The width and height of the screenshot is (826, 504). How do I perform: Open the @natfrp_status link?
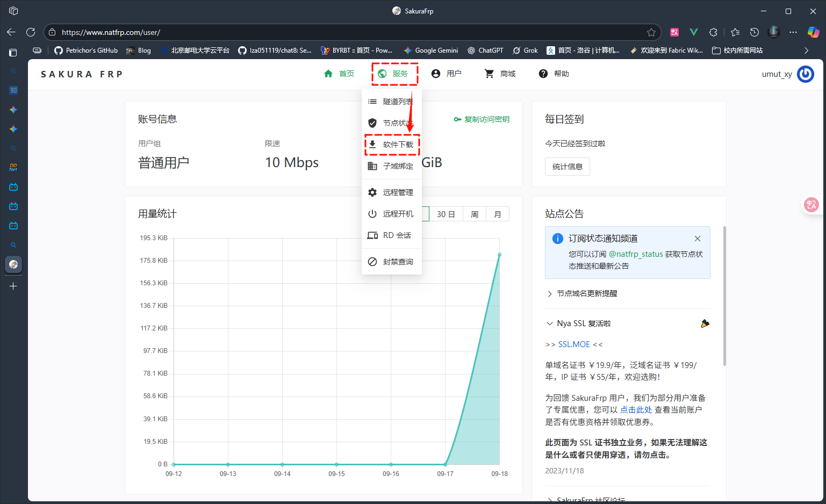coord(636,254)
